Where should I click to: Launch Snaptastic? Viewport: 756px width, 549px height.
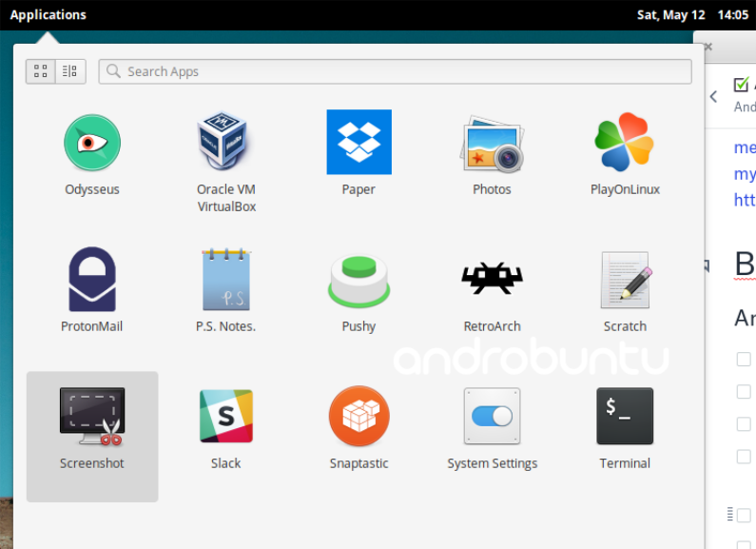(359, 416)
